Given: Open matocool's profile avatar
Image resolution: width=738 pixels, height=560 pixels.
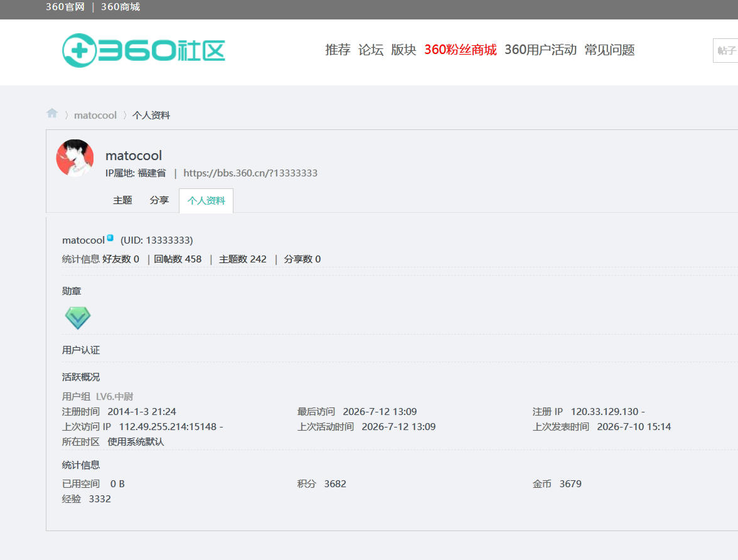Looking at the screenshot, I should [x=75, y=158].
